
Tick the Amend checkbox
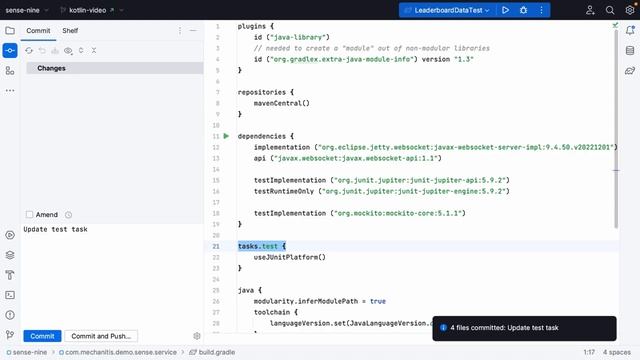pos(29,214)
